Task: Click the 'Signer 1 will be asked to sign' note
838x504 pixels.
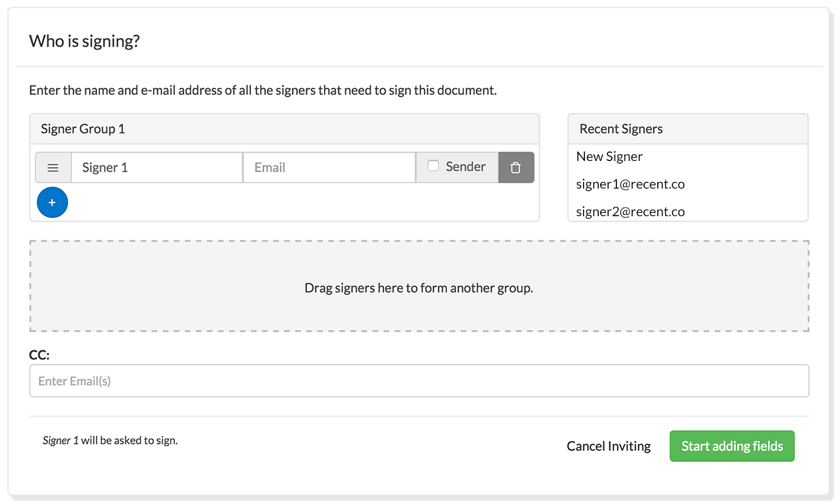Action: [x=110, y=440]
